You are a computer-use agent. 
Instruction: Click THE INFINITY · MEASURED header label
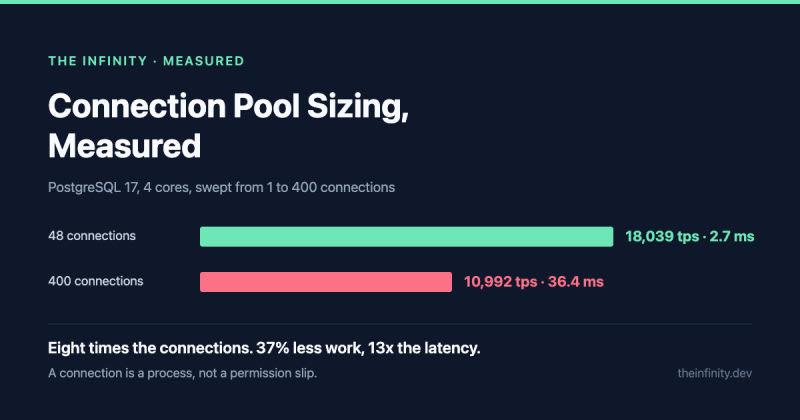[146, 61]
